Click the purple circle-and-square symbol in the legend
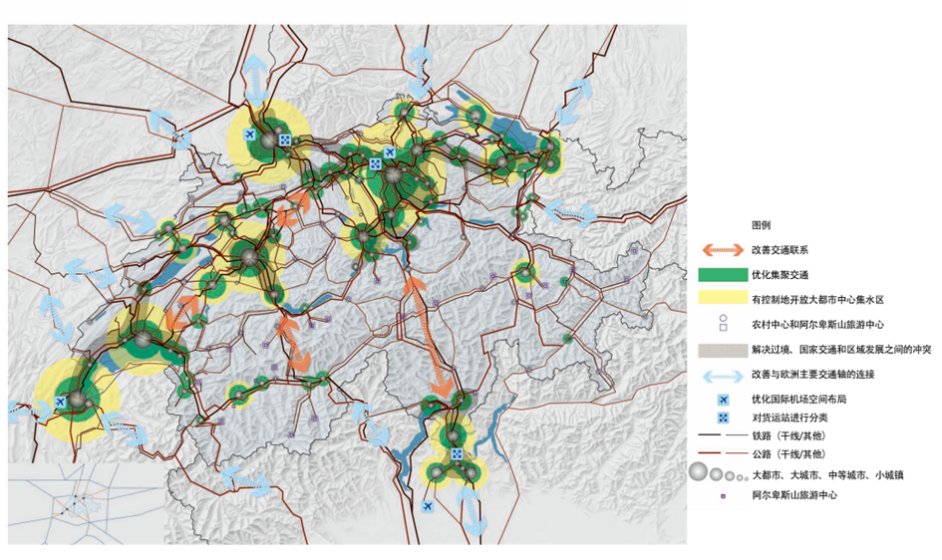This screenshot has width=942, height=560. click(x=724, y=323)
